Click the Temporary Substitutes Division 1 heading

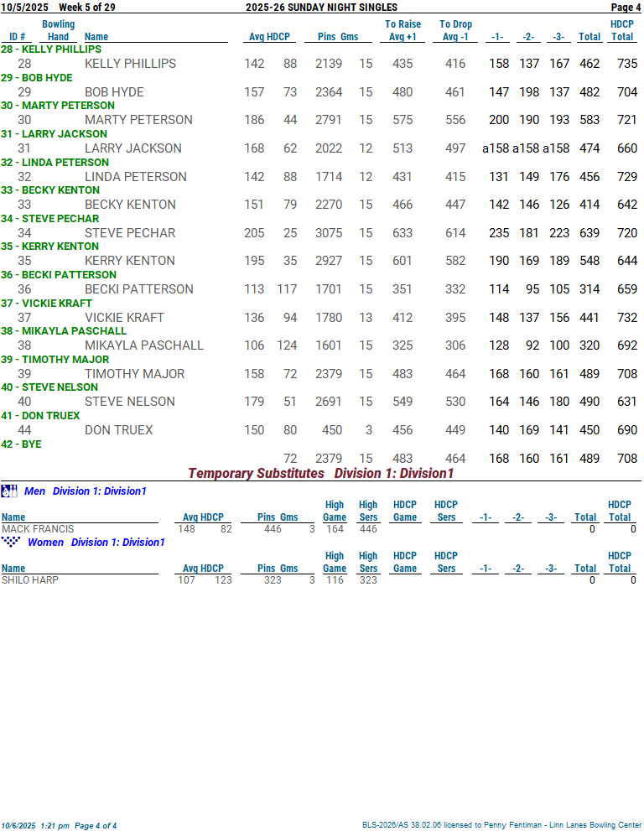click(x=320, y=474)
